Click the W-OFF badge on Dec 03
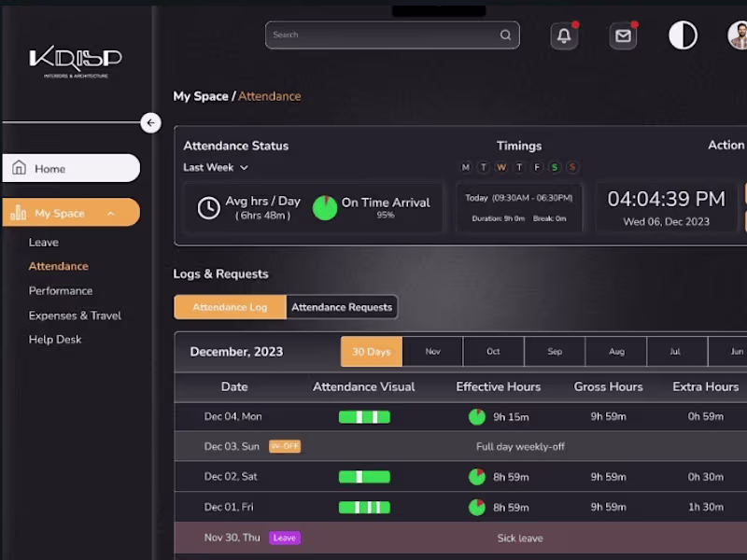747x560 pixels. 285,446
